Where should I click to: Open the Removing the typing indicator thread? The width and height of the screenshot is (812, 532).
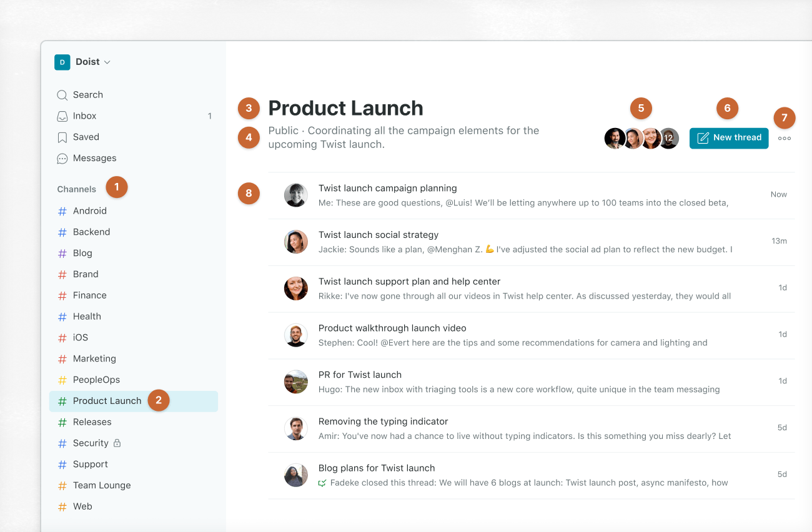[383, 421]
